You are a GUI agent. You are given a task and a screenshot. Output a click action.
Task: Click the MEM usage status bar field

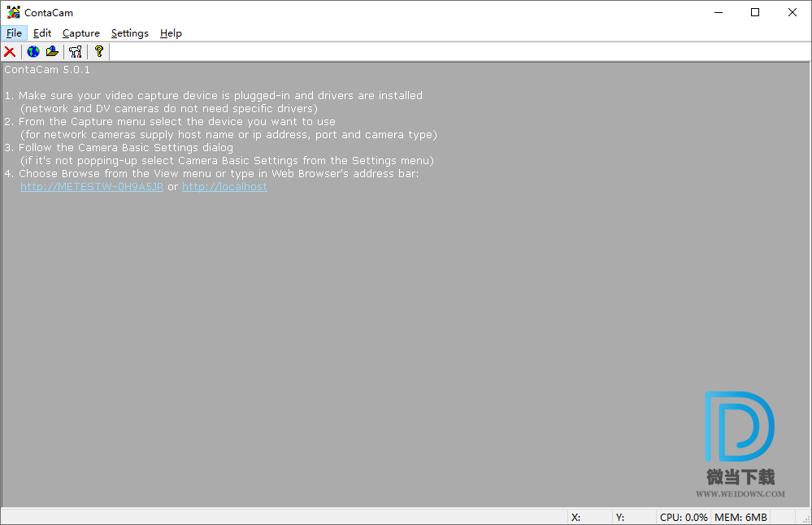(x=740, y=517)
